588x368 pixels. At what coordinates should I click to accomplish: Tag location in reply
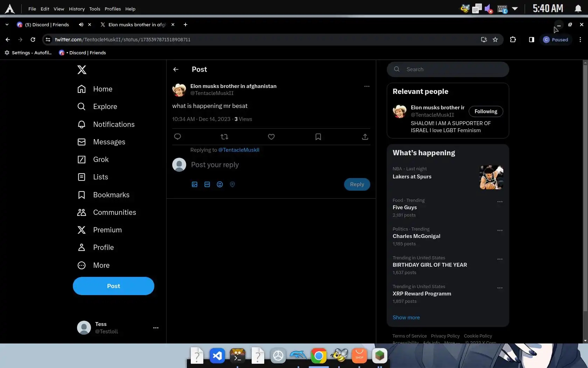(232, 184)
